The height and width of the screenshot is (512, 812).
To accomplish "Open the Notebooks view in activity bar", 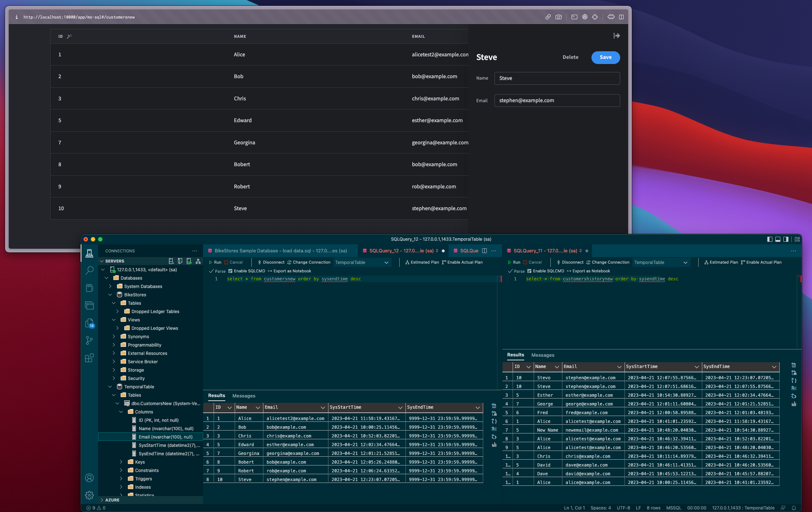I will 90,288.
